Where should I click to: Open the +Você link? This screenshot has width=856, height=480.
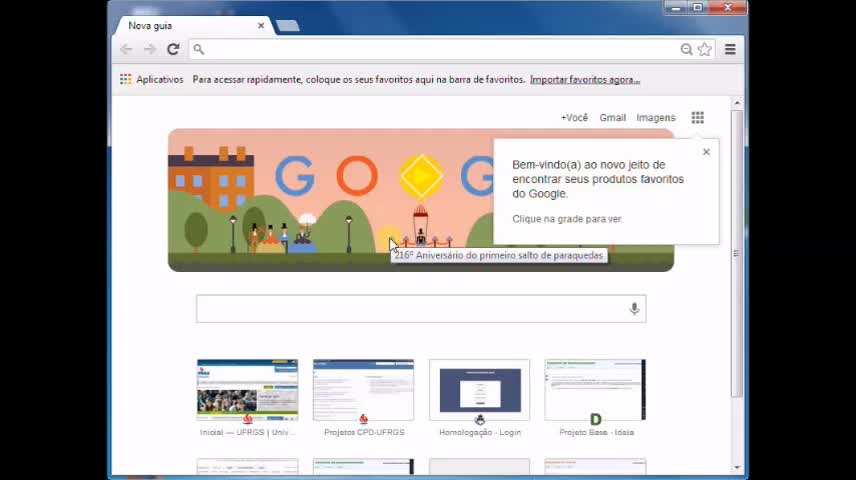point(574,117)
